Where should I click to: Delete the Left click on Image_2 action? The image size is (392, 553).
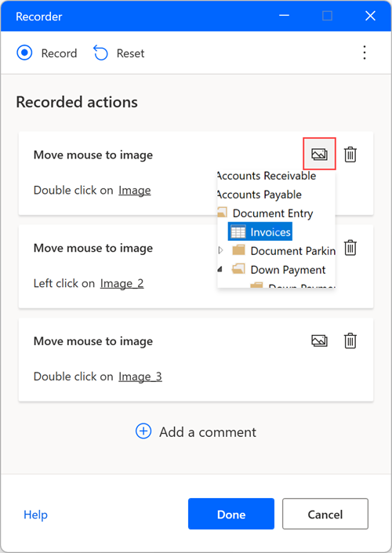(x=350, y=248)
